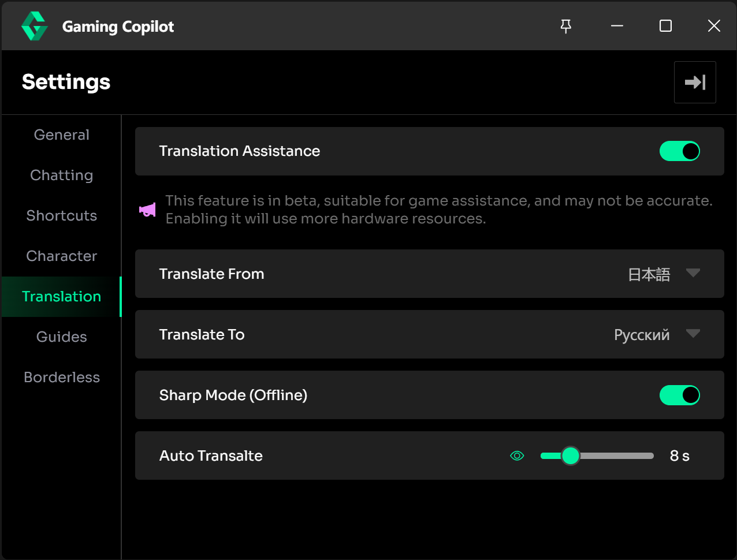This screenshot has width=737, height=560.
Task: Open the General settings tab
Action: (62, 135)
